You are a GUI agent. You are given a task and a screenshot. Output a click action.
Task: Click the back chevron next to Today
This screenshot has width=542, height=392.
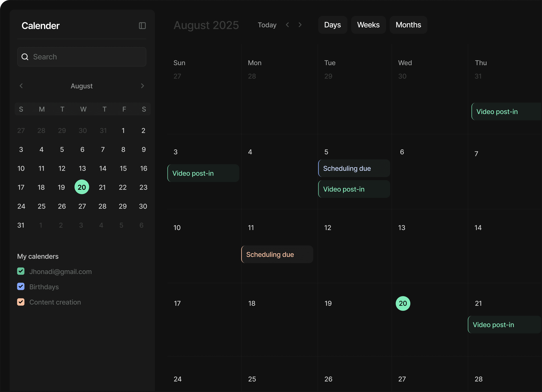287,25
